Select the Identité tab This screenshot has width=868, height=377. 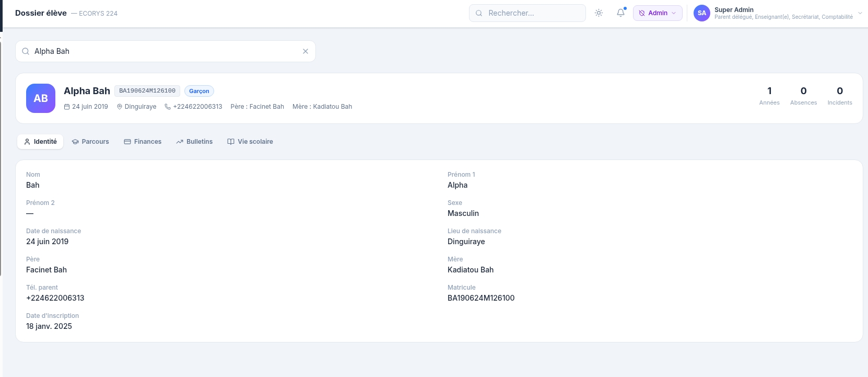40,142
